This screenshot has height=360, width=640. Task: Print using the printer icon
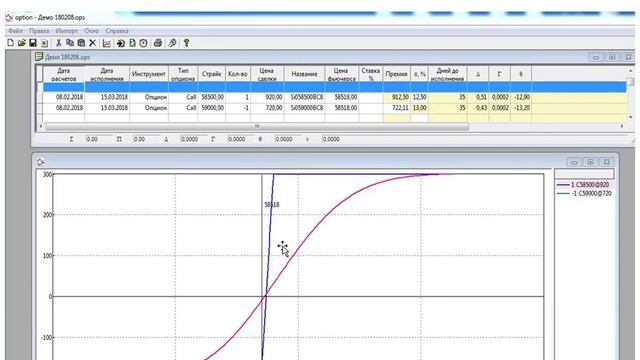[x=158, y=43]
